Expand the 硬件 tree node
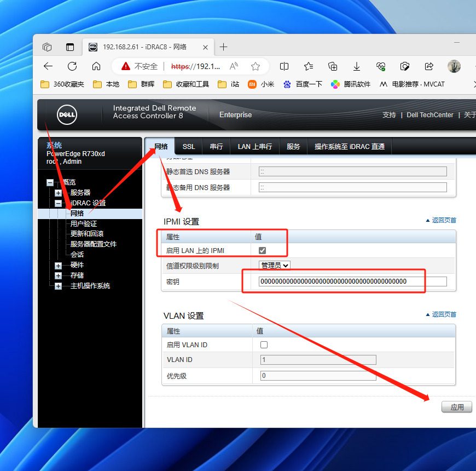This screenshot has height=471, width=476. 58,265
